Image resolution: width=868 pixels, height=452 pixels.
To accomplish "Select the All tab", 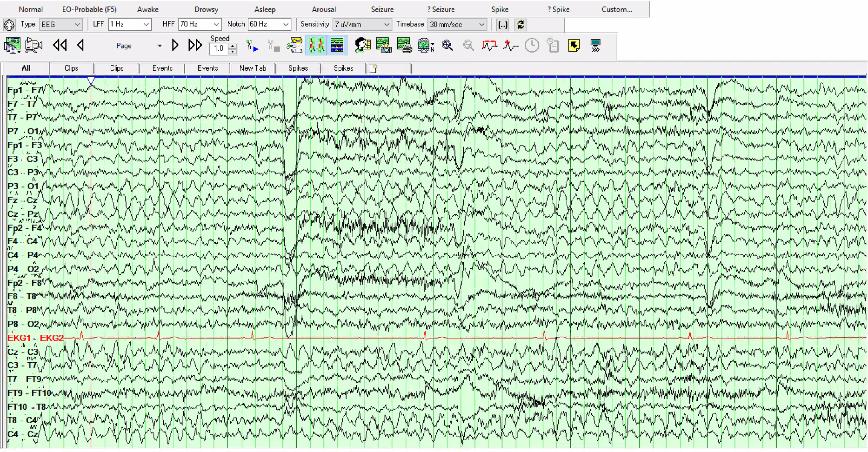I will tap(26, 68).
